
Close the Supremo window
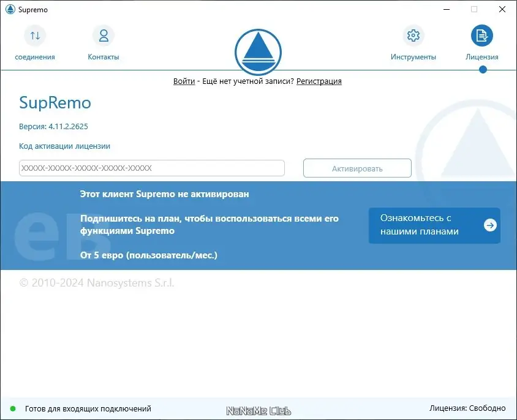502,9
